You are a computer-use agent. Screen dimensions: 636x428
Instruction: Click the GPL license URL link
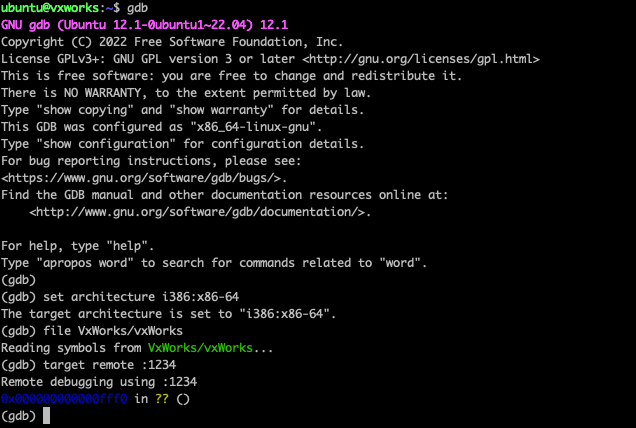[421, 59]
